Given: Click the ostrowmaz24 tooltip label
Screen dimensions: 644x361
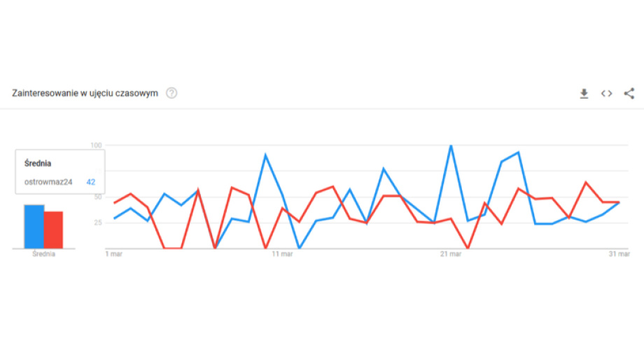Looking at the screenshot, I should 48,182.
